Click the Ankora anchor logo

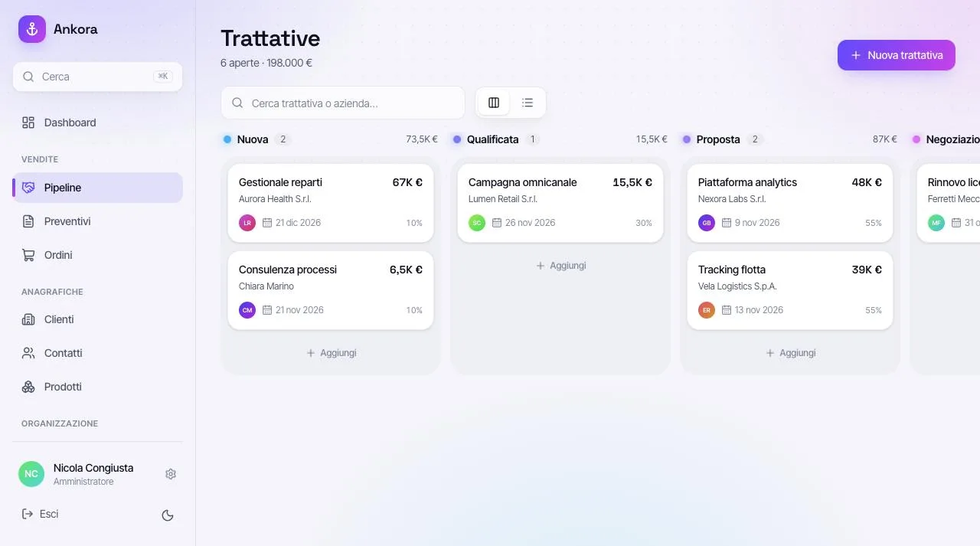pos(32,29)
